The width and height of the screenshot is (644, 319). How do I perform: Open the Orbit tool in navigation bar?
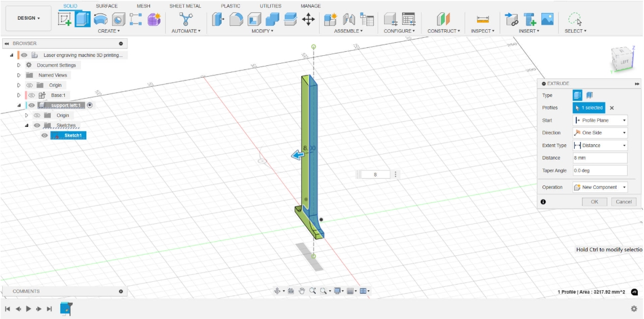click(x=277, y=291)
